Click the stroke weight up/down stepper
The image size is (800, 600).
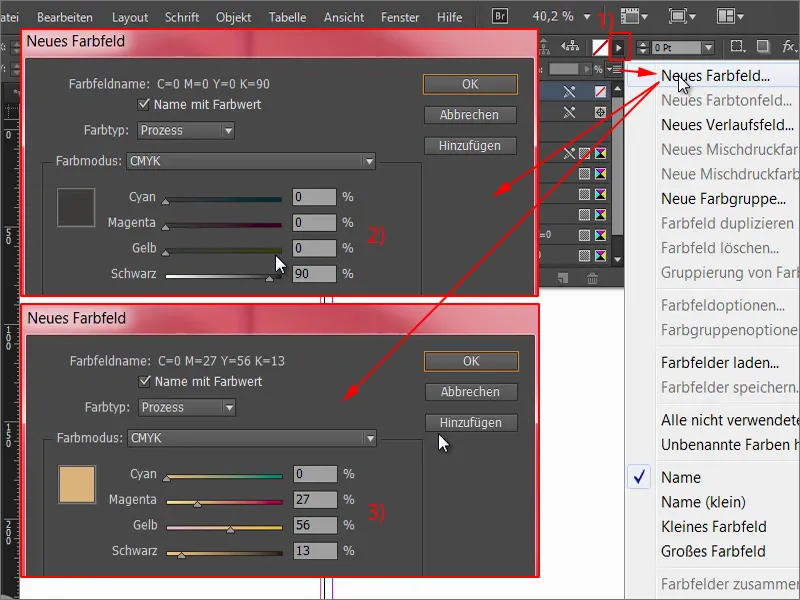643,47
